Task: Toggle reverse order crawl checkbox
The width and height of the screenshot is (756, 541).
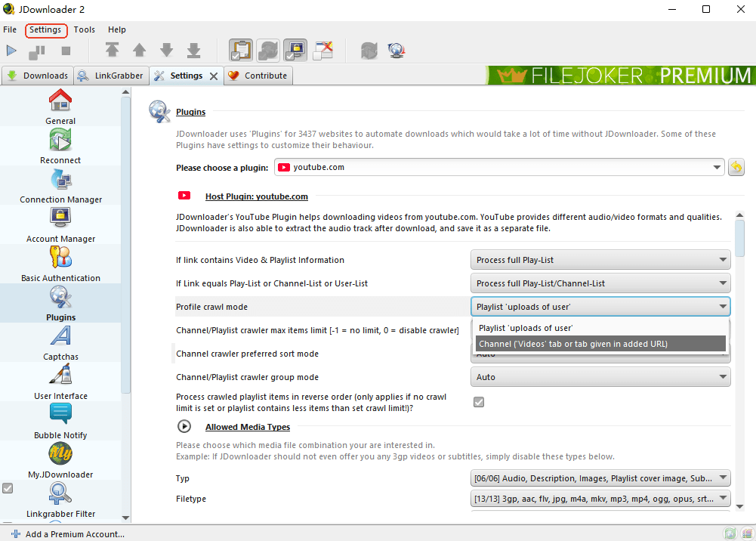Action: [479, 402]
